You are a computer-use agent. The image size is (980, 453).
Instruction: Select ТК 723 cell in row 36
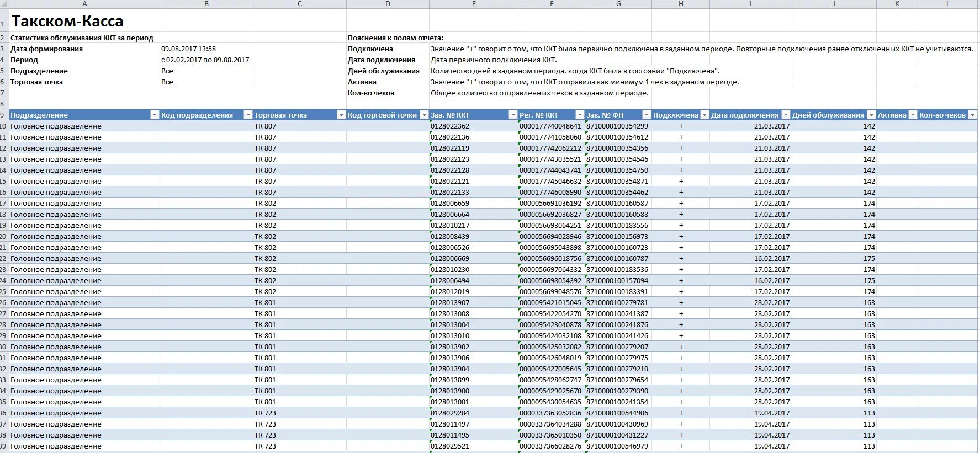coord(300,413)
